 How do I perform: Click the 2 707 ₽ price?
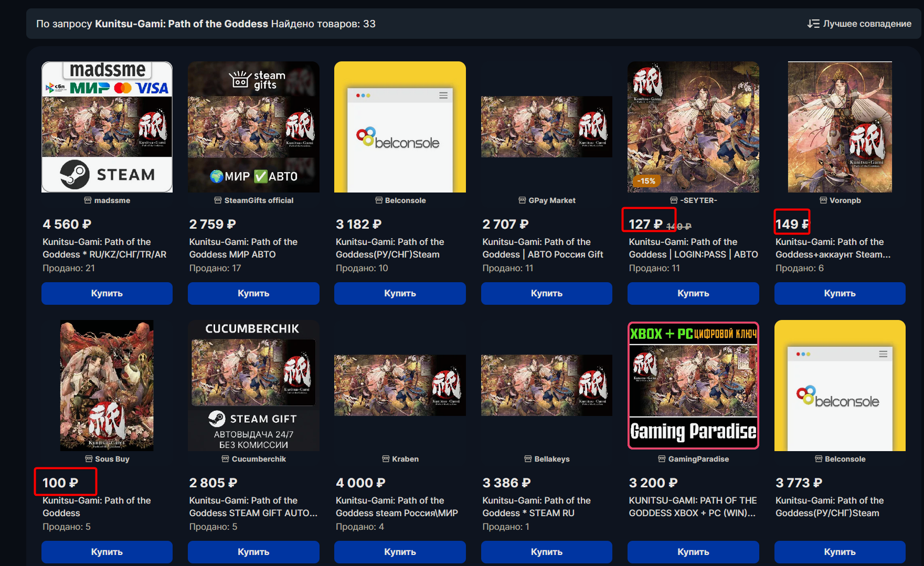click(505, 225)
